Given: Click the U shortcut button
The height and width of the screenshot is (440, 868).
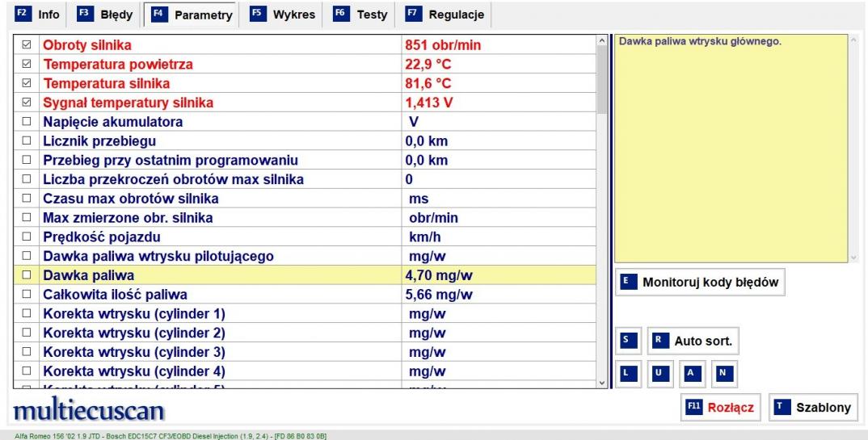Looking at the screenshot, I should point(659,374).
